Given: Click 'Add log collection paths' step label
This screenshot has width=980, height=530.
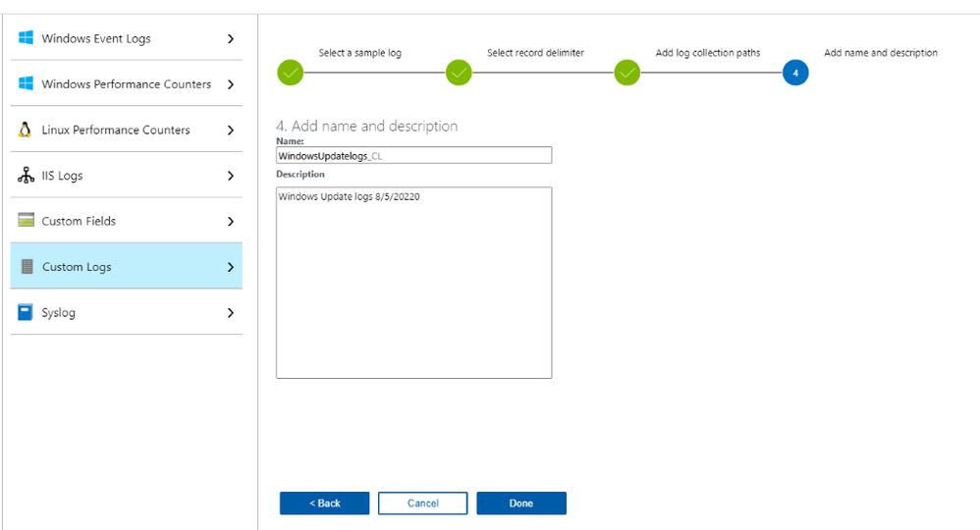Looking at the screenshot, I should (x=708, y=53).
